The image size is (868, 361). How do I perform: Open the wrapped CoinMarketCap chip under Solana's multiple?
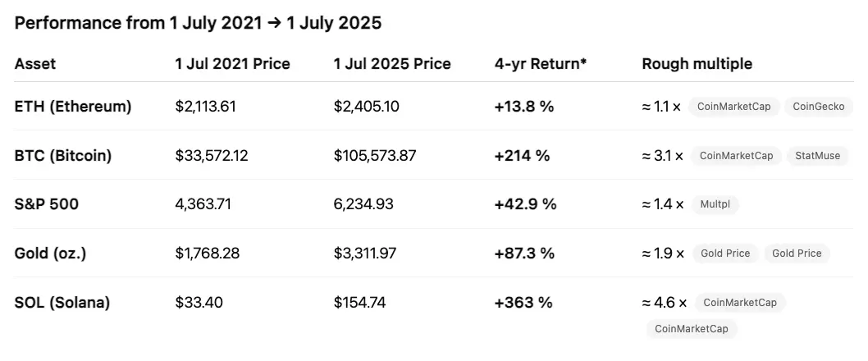click(692, 329)
